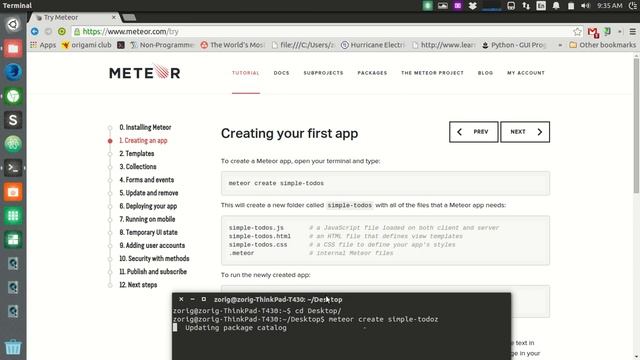
Task: Click the 'meteor create simple-todos' code text
Action: coord(276,183)
